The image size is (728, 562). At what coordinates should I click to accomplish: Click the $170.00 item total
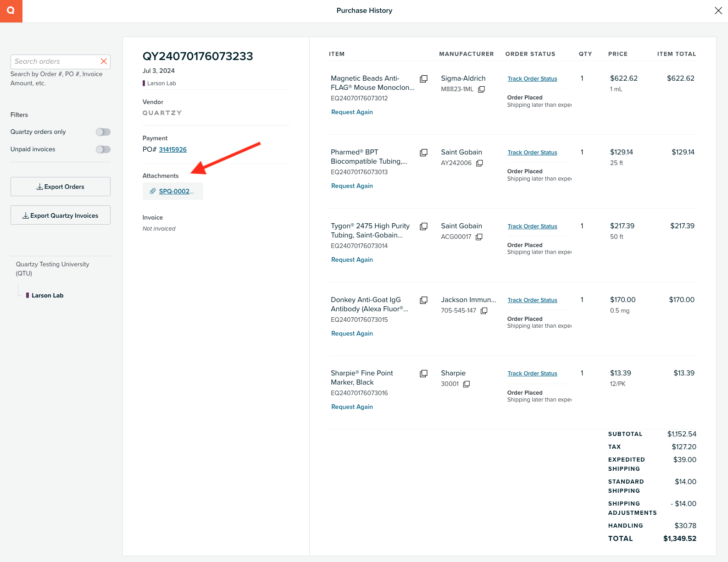click(682, 300)
